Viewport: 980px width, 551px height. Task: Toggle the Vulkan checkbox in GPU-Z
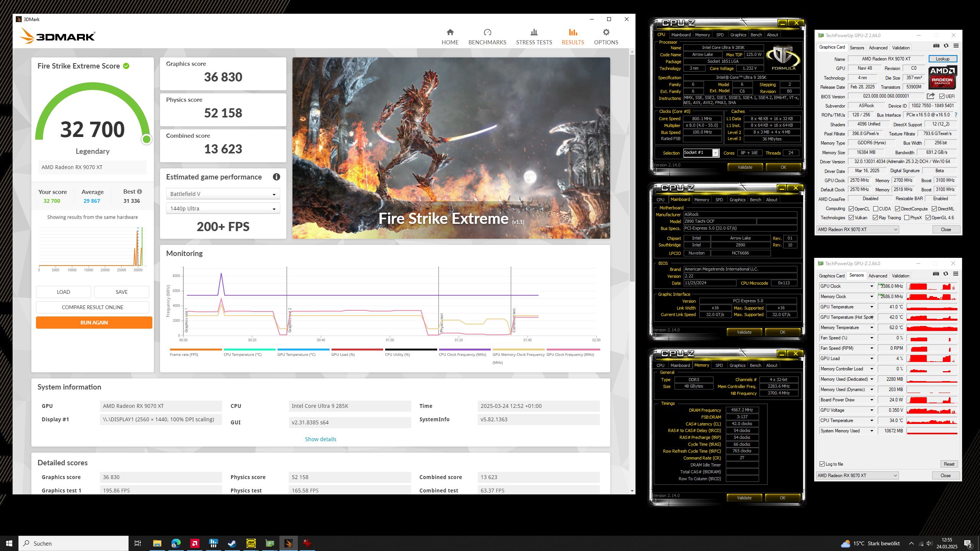(851, 218)
